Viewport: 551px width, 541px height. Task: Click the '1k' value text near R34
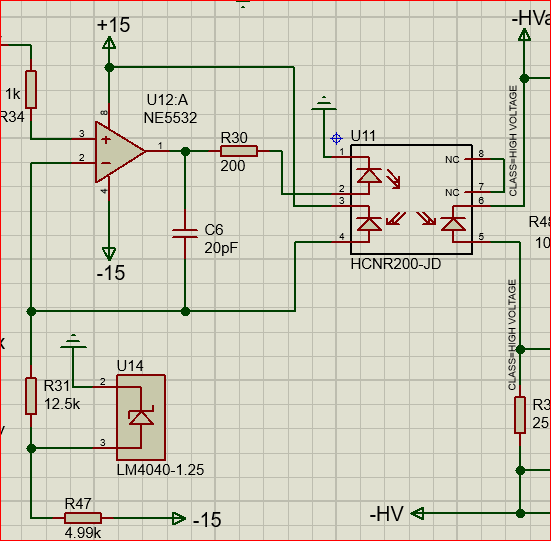[13, 94]
